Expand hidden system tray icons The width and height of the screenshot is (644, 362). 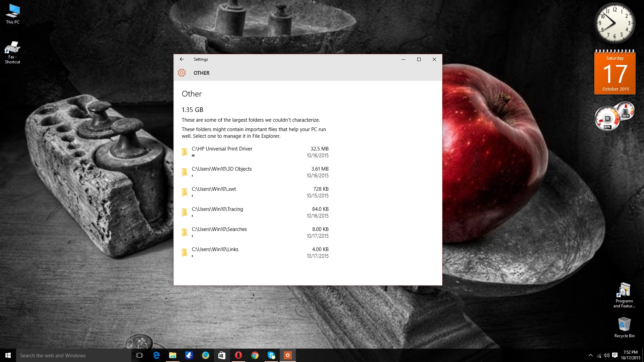coord(590,355)
